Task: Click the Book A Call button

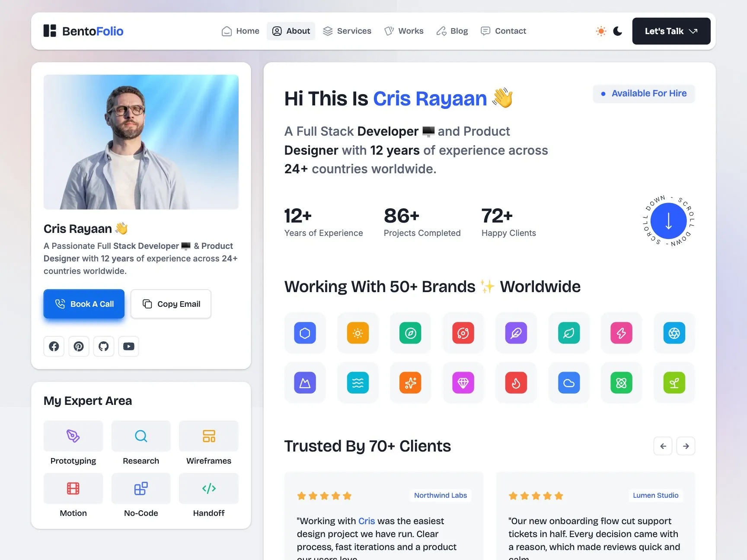Action: (84, 304)
